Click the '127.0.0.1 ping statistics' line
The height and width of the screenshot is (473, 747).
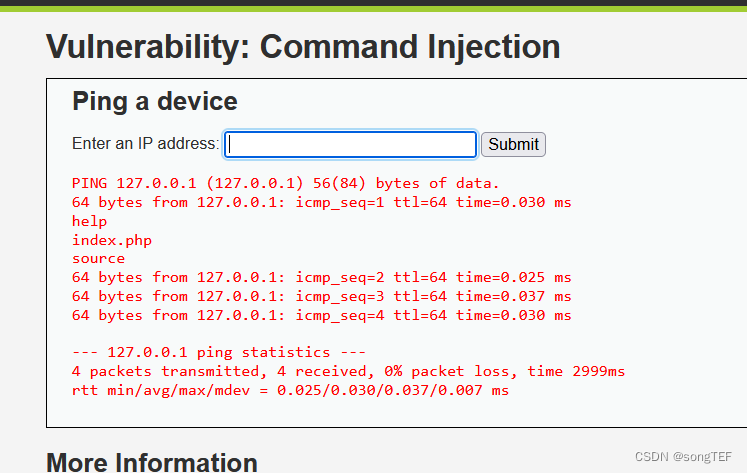point(219,352)
